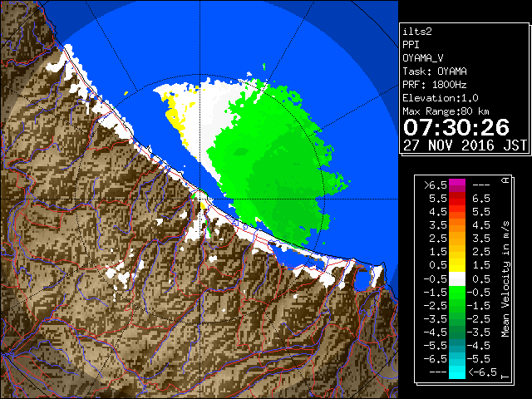The height and width of the screenshot is (399, 532).
Task: Select the 'PPI' scan type text
Action: pyautogui.click(x=411, y=45)
